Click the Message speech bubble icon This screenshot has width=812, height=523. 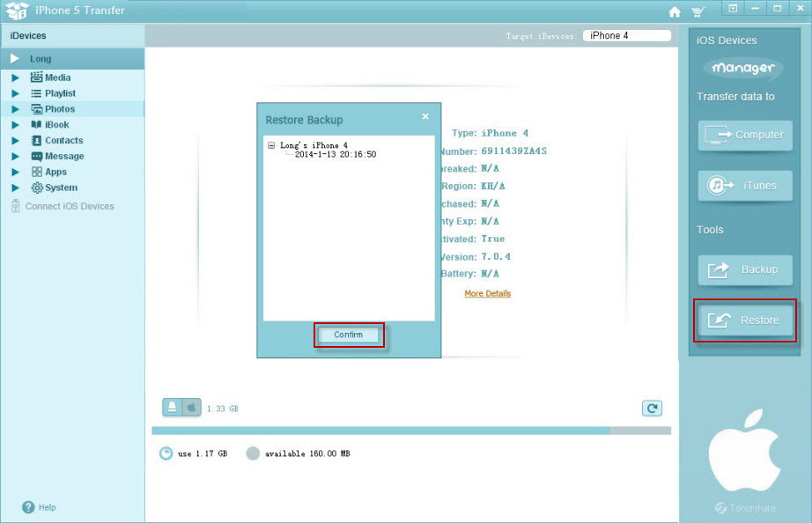coord(36,156)
